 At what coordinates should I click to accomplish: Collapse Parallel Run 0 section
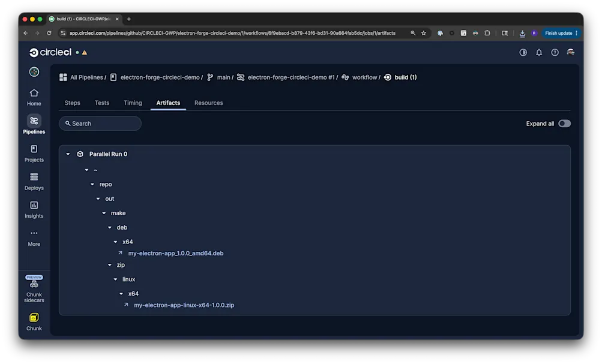[68, 154]
